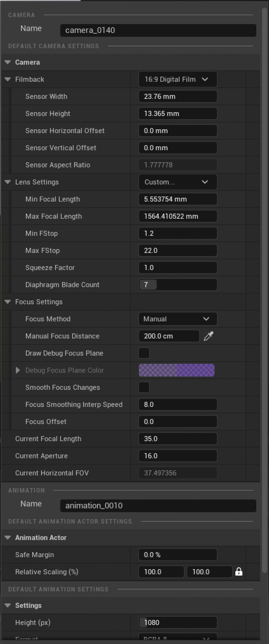
Task: Open the Focus Method dropdown
Action: click(x=178, y=319)
